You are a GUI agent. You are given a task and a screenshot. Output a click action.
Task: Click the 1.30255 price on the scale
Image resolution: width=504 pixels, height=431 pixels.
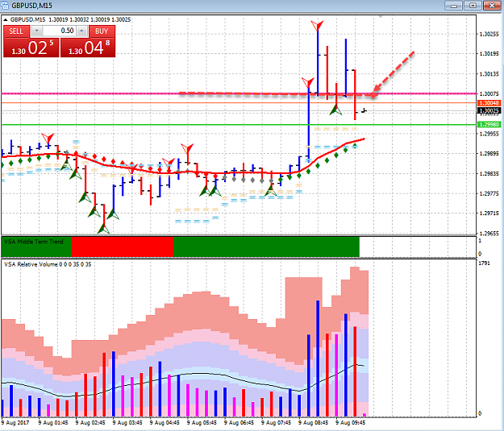coord(489,34)
